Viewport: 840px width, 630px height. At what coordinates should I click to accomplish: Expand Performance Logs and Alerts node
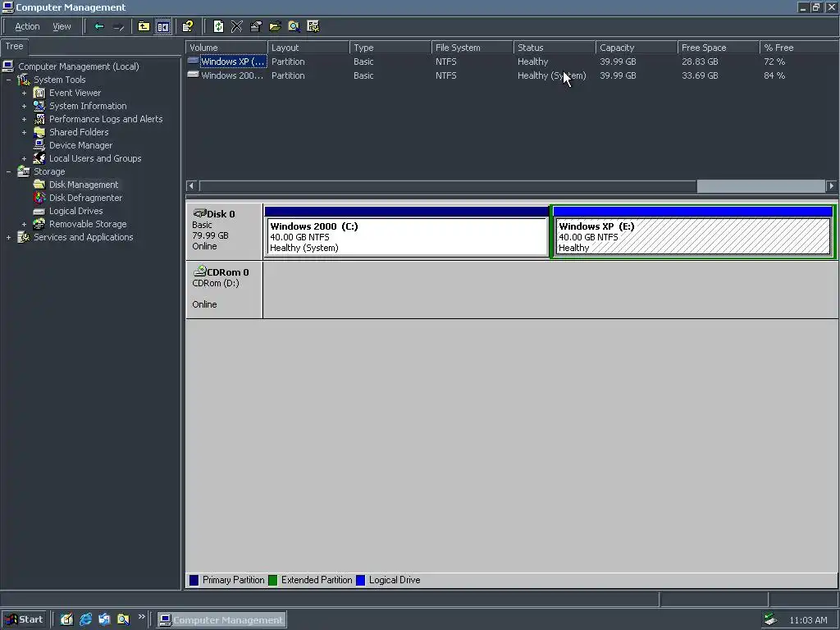coord(24,119)
